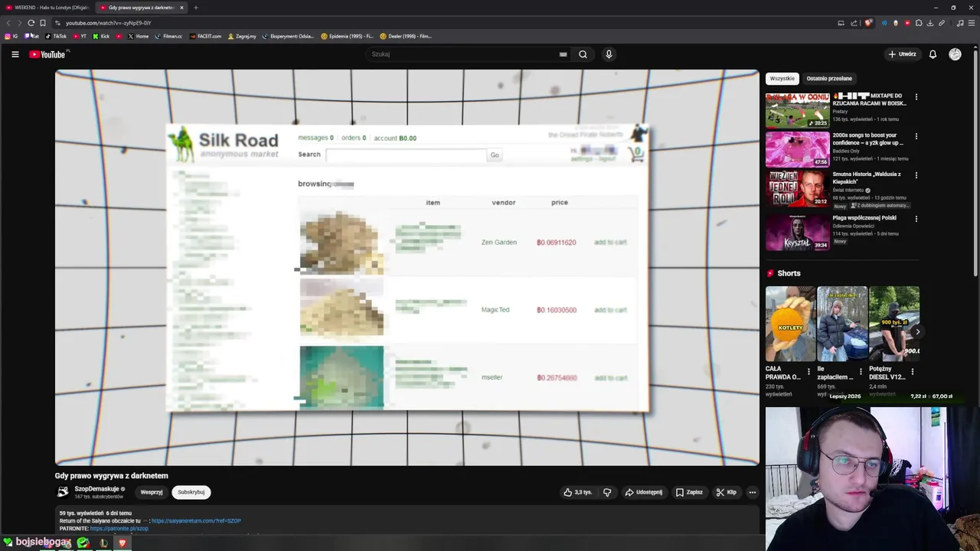Go back with the browser back arrow
The height and width of the screenshot is (551, 980).
point(8,23)
